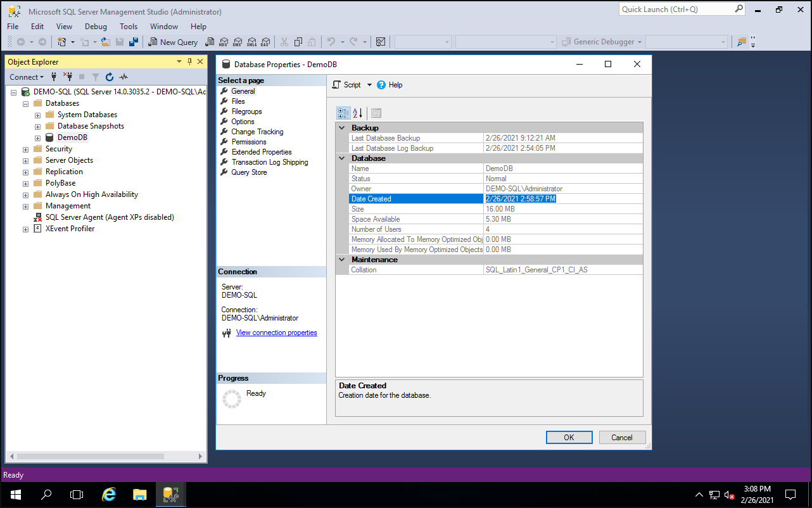812x508 pixels.
Task: Switch property grid to Categorized view
Action: 343,113
